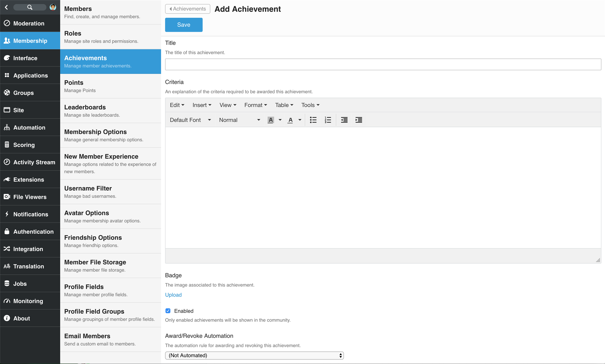
Task: Open Automation section
Action: (30, 127)
